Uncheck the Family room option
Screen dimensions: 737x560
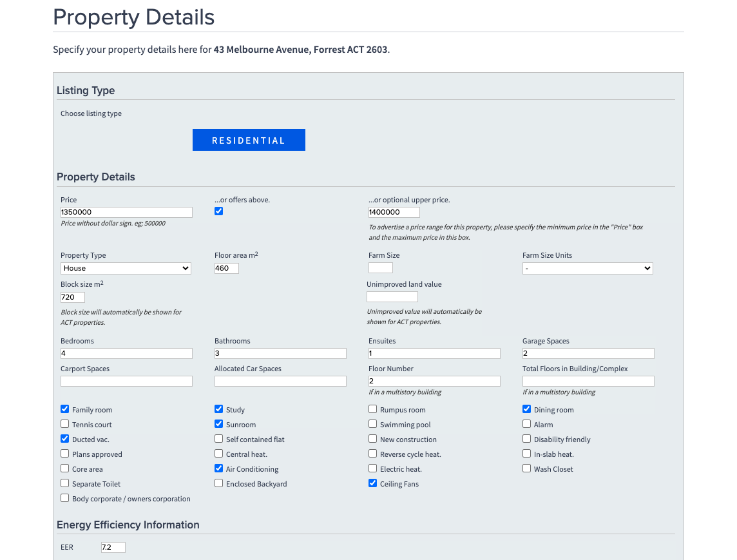(x=65, y=409)
